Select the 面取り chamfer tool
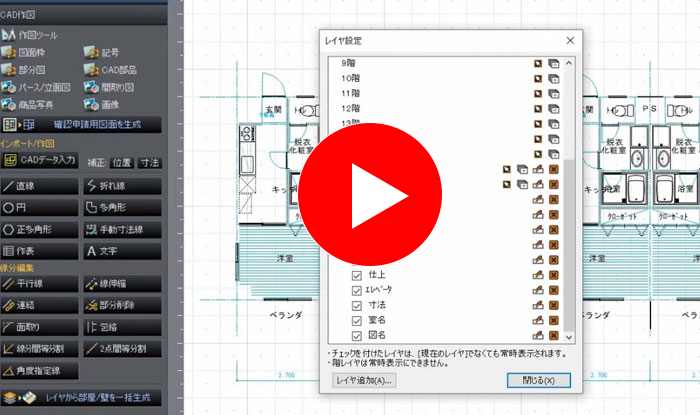The height and width of the screenshot is (415, 700). coord(40,328)
